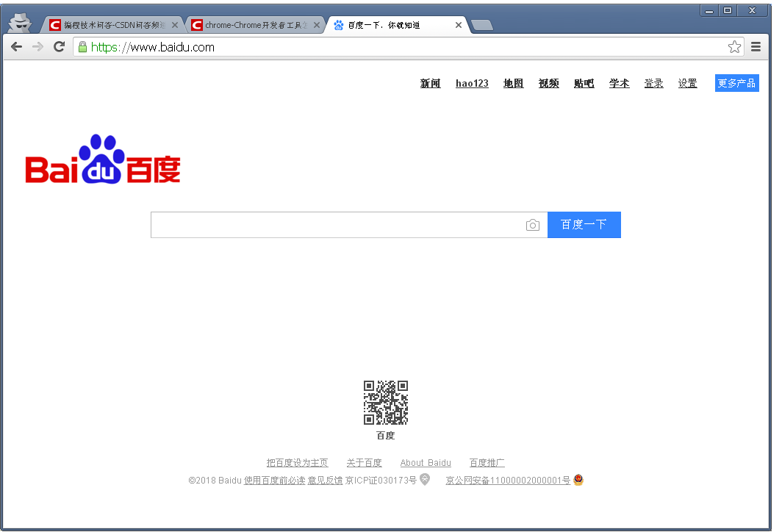Minimize the browser window
The image size is (782, 532).
coord(709,10)
